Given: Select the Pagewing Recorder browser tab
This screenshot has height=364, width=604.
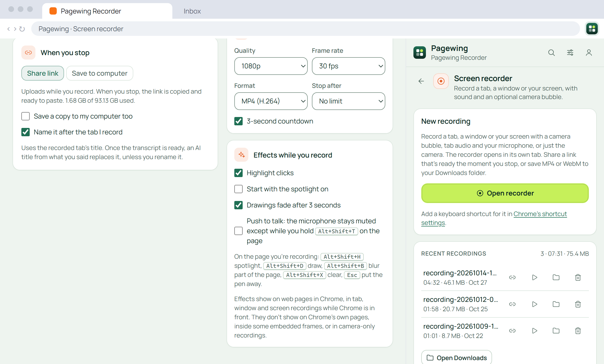Looking at the screenshot, I should [x=107, y=11].
